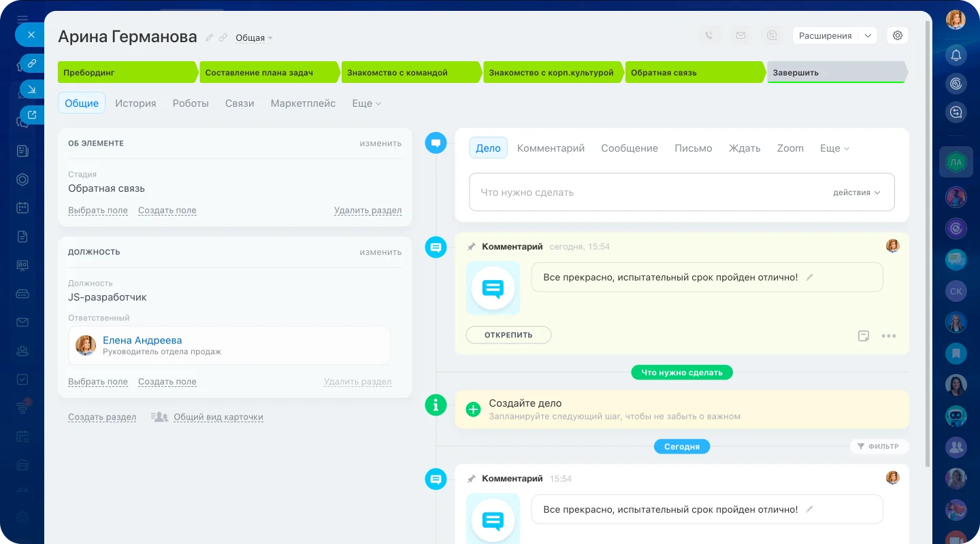
Task: Unpin comment using pin icon in first Комментарий
Action: click(471, 247)
